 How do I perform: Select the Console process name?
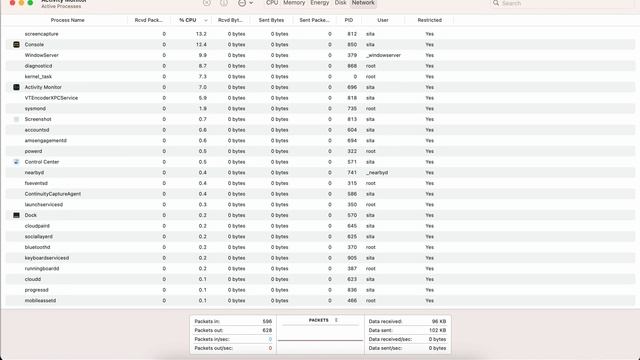34,44
